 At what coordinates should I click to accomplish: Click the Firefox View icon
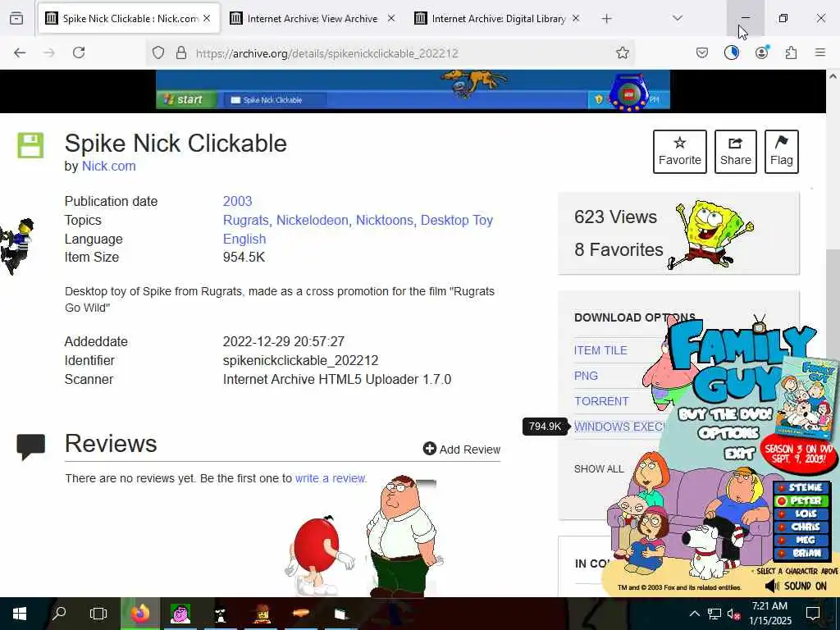click(16, 19)
